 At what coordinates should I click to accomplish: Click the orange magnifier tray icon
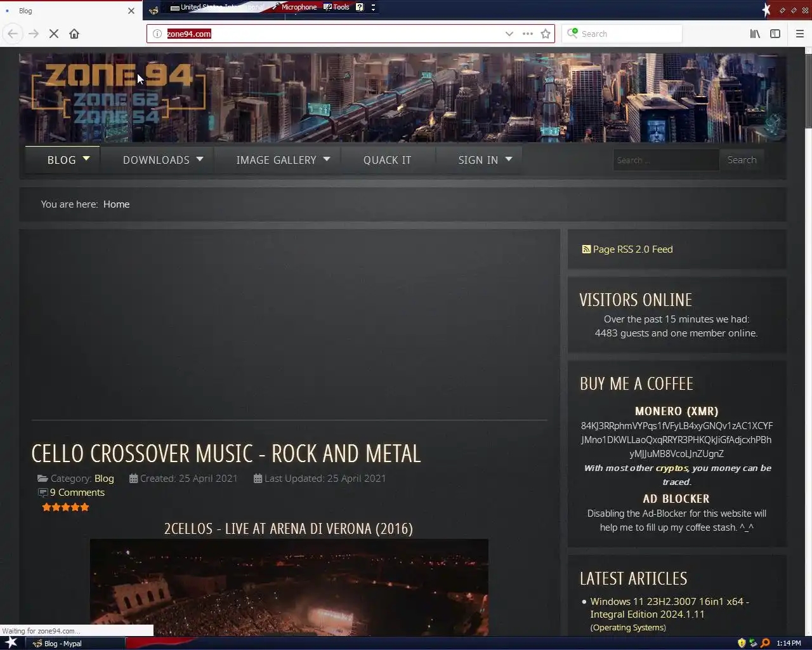tap(765, 643)
